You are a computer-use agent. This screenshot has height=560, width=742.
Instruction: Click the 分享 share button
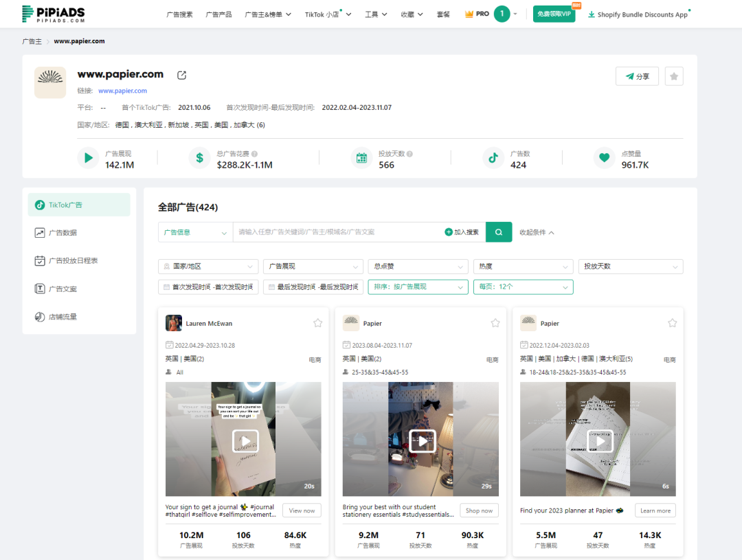pos(637,76)
